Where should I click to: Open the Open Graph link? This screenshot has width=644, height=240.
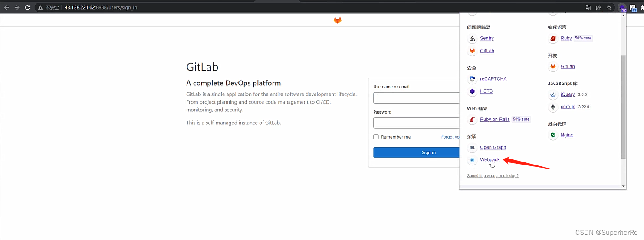tap(493, 147)
